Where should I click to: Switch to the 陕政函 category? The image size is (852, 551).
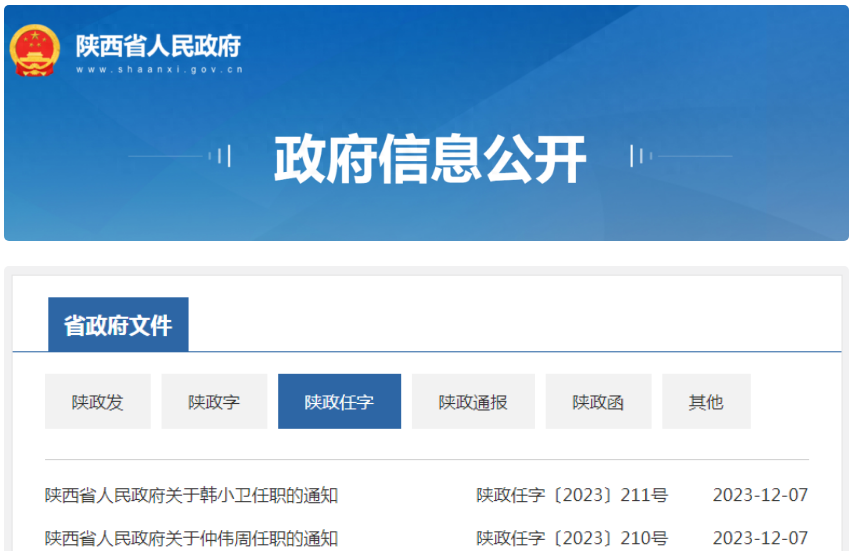click(598, 402)
